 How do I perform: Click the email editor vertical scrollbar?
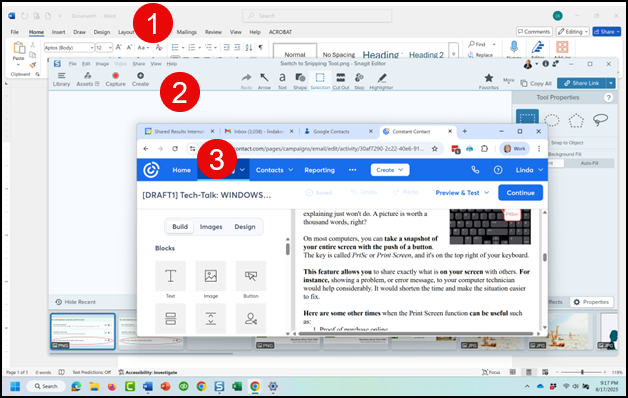click(x=544, y=256)
